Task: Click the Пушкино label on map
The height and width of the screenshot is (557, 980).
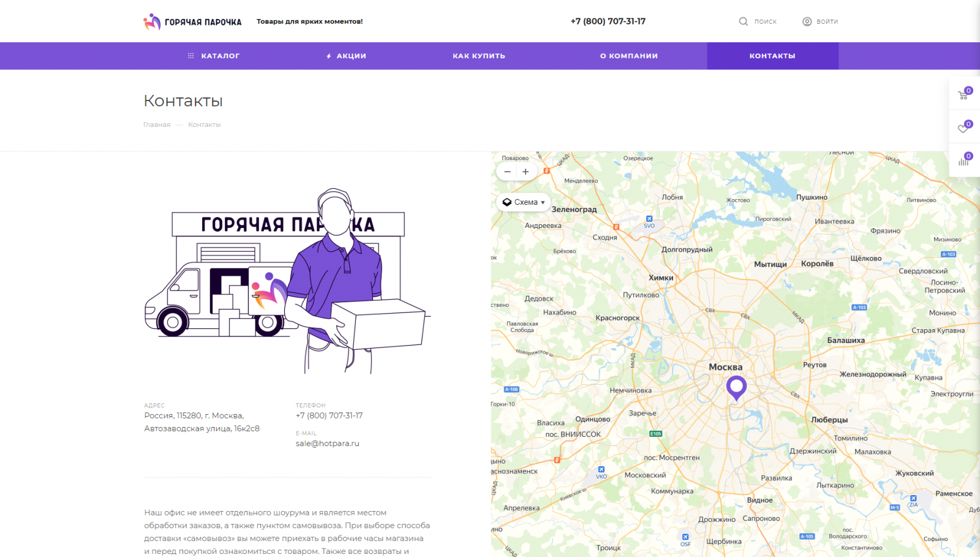Action: [812, 197]
